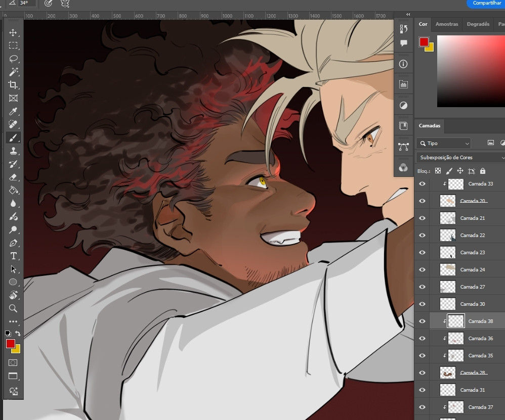
Task: Open the Tipo layer filter dropdown
Action: [x=444, y=144]
